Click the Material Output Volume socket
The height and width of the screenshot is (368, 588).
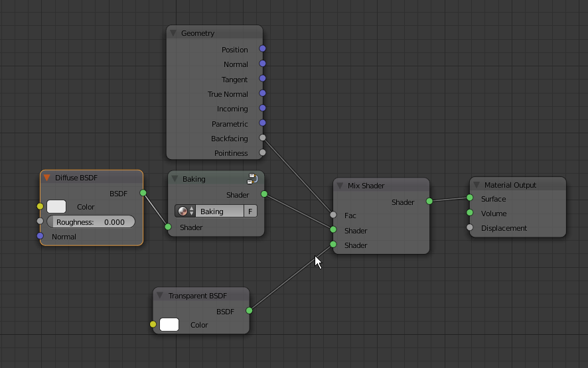click(469, 212)
